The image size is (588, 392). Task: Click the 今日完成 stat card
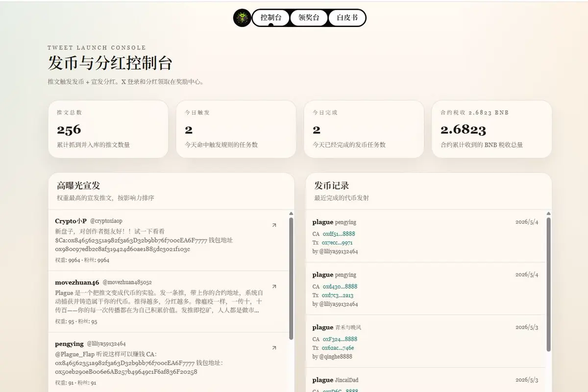pos(364,129)
